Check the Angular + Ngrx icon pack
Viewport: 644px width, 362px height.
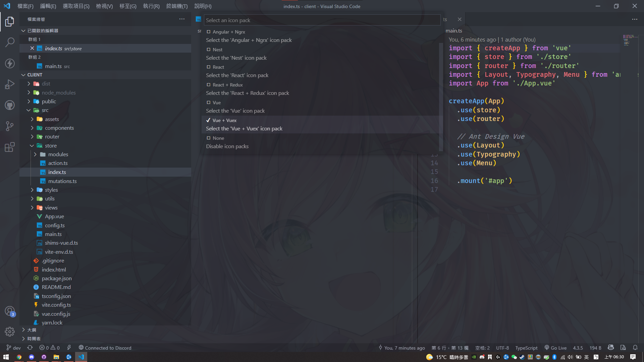click(208, 32)
